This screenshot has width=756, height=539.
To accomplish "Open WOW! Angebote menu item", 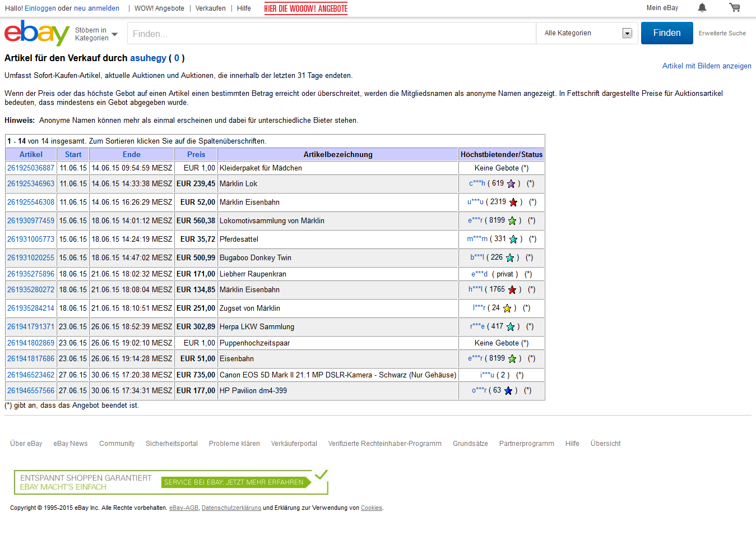I will pyautogui.click(x=159, y=8).
